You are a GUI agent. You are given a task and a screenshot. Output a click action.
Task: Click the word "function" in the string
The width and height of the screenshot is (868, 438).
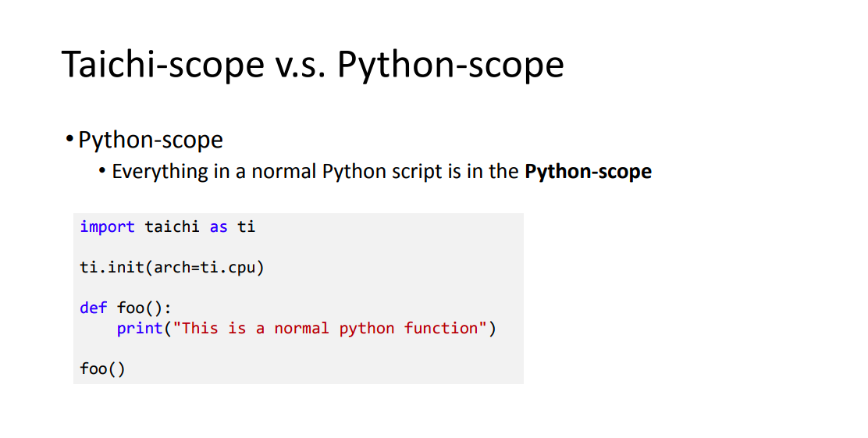[x=441, y=329]
